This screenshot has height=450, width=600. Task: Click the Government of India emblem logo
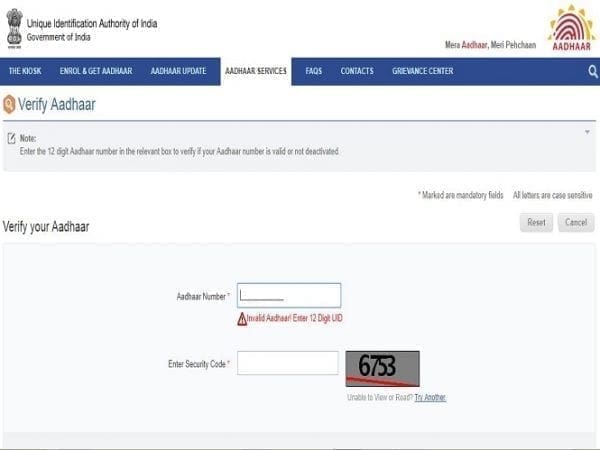click(15, 28)
